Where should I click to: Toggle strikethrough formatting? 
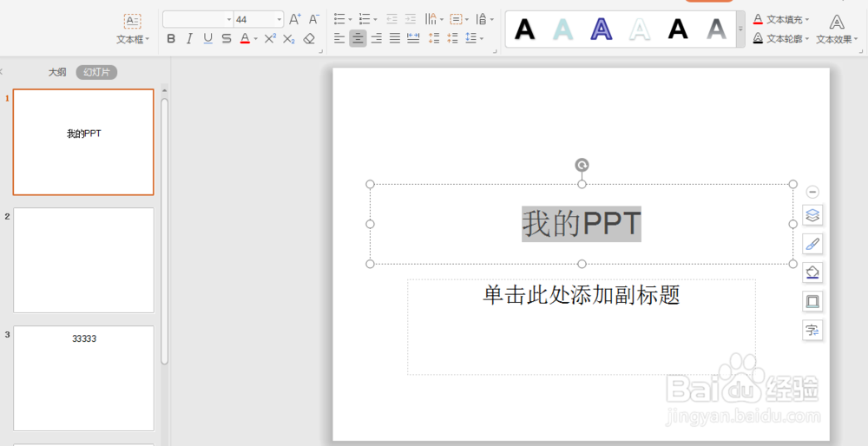(227, 39)
